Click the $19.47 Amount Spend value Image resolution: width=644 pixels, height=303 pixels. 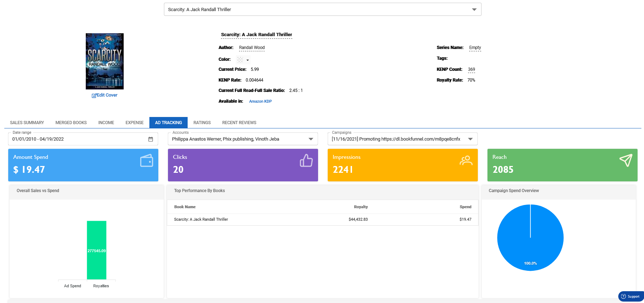point(29,170)
